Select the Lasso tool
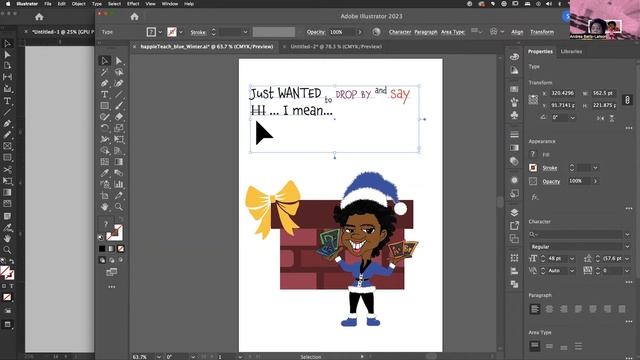 point(119,72)
